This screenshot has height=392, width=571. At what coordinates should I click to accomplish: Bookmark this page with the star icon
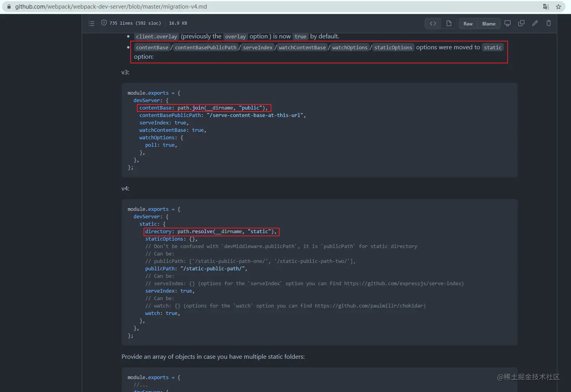[558, 7]
